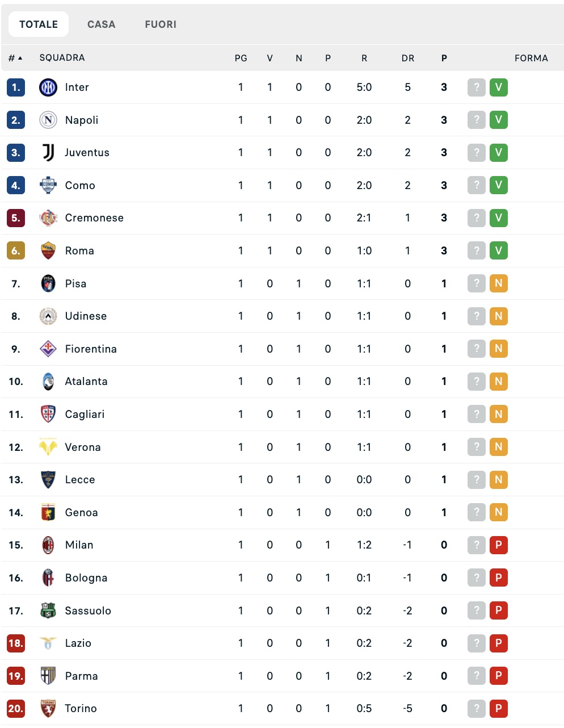The image size is (564, 728).
Task: Click the gray ? form badge for Como
Action: (x=477, y=185)
